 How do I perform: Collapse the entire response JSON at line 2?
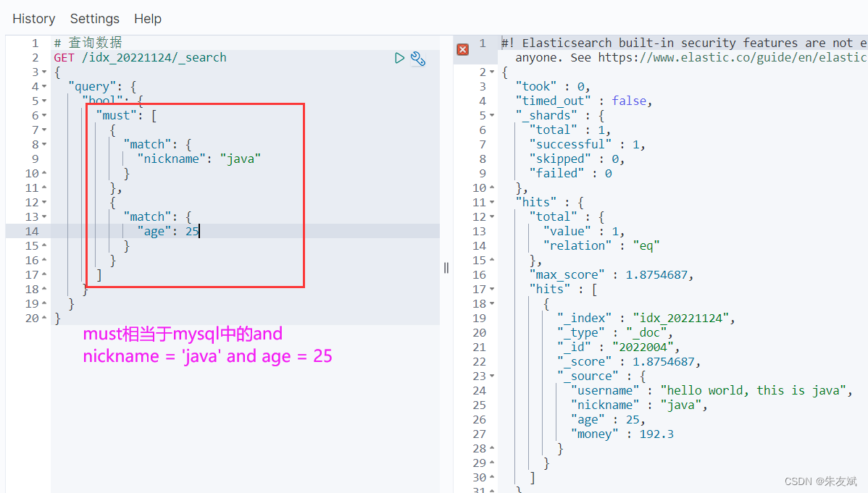click(x=493, y=71)
